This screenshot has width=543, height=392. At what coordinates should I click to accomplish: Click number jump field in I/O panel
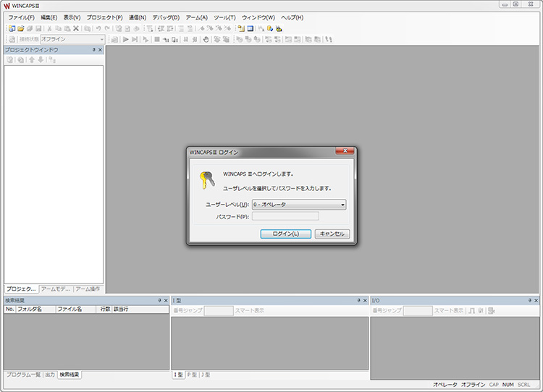click(418, 311)
